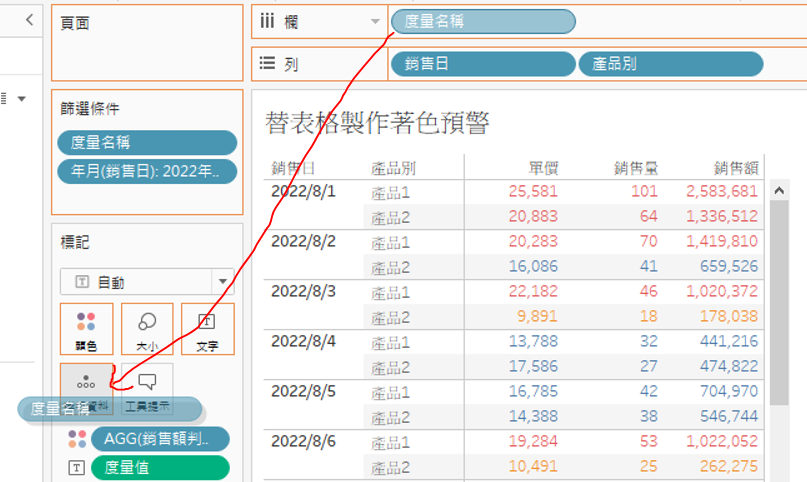Image resolution: width=807 pixels, height=482 pixels.
Task: Click the unit price cell 20,883
Action: (533, 216)
